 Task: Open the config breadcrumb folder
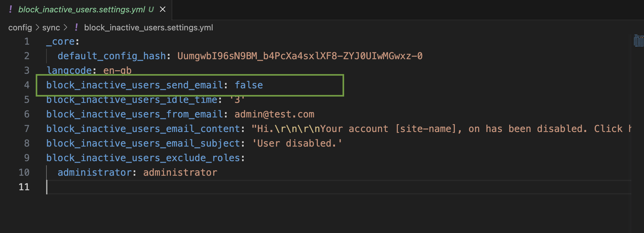(20, 28)
